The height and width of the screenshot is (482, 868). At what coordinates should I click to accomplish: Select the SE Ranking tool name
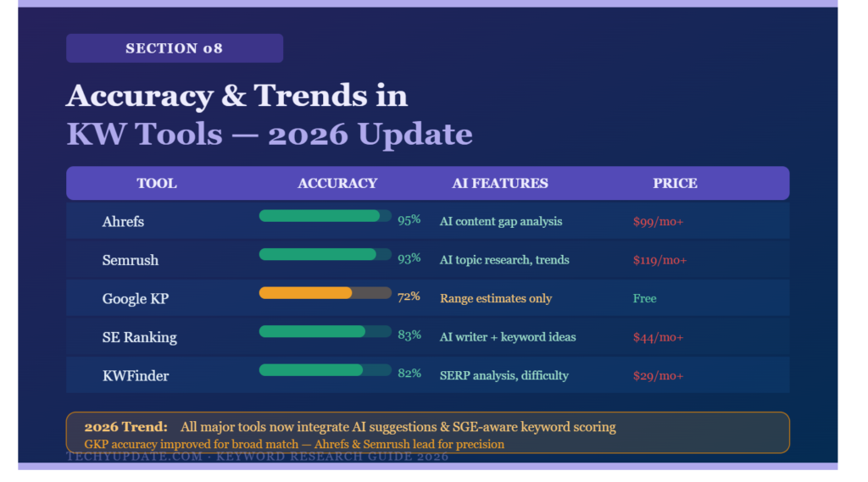[140, 337]
